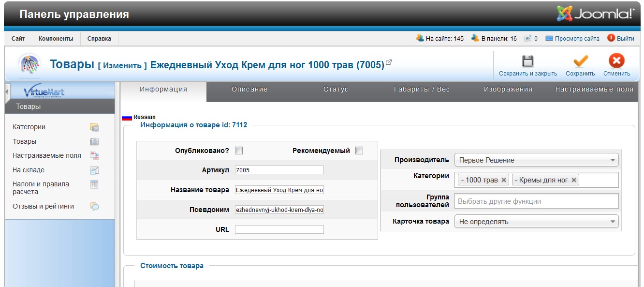Click the 'Просмотр сайта' link
This screenshot has height=287, width=644.
577,39
